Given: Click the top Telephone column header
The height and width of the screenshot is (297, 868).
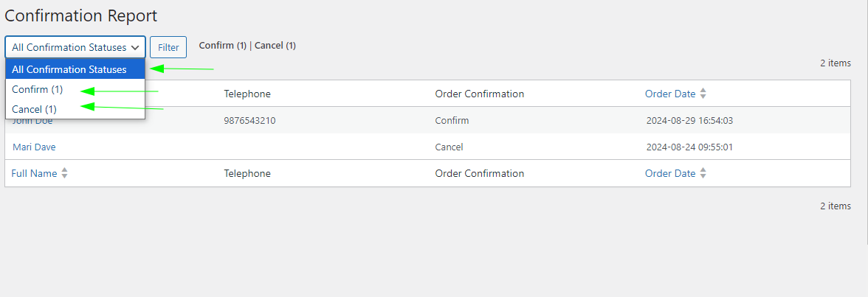Looking at the screenshot, I should pos(247,94).
